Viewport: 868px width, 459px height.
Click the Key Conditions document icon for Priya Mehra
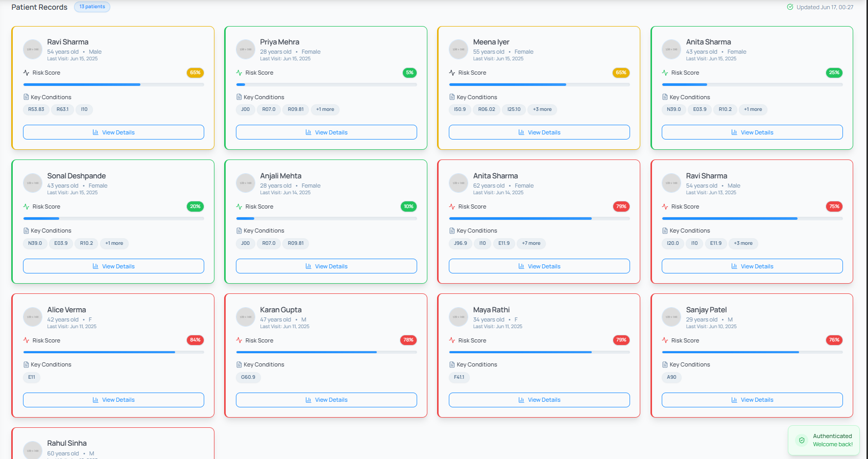pos(239,97)
